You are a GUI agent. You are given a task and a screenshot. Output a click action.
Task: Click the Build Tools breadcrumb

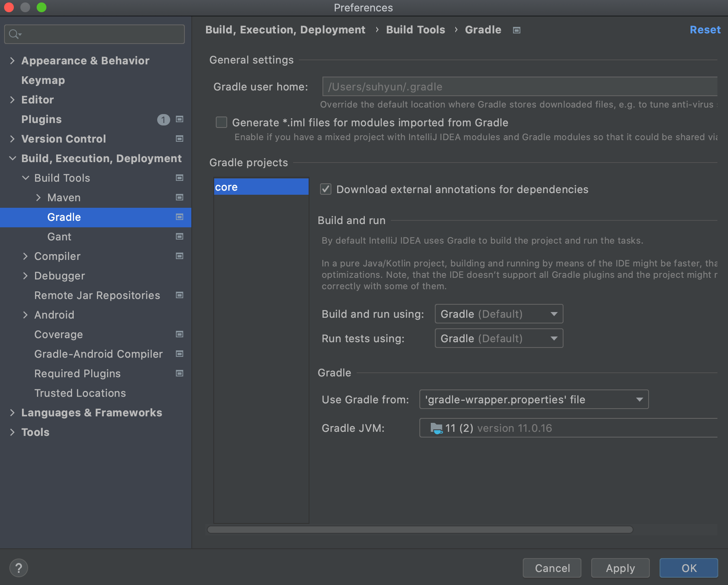[x=415, y=30]
